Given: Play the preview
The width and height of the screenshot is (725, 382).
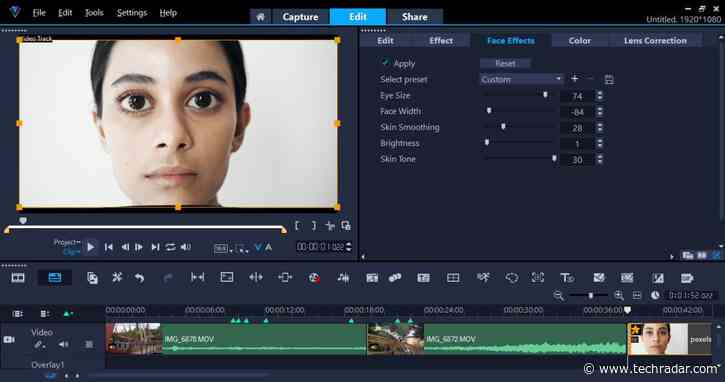Looking at the screenshot, I should coord(91,247).
